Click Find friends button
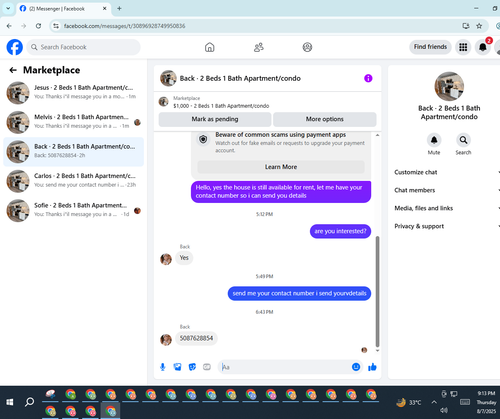The image size is (500, 419). tap(430, 47)
